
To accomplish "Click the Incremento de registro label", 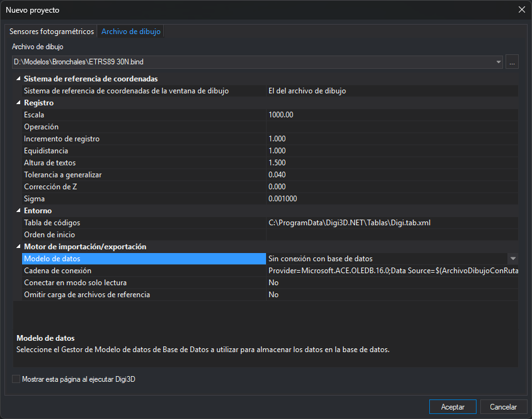I will 62,139.
